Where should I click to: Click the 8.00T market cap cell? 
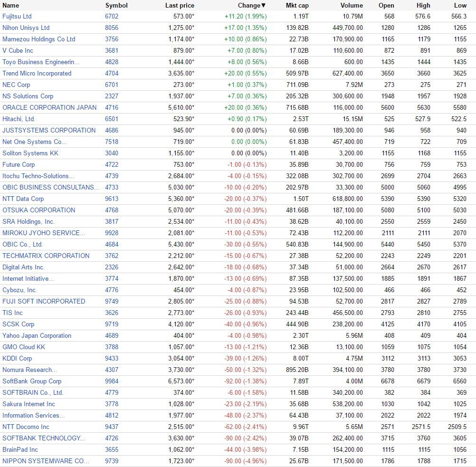(301, 358)
